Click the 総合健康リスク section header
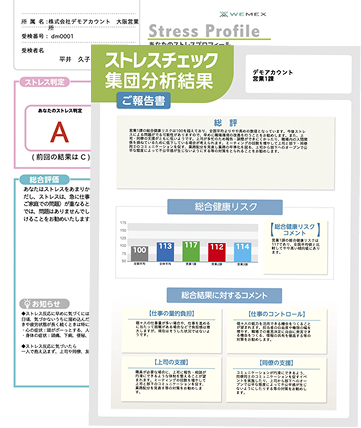The image size is (361, 428). click(x=225, y=207)
